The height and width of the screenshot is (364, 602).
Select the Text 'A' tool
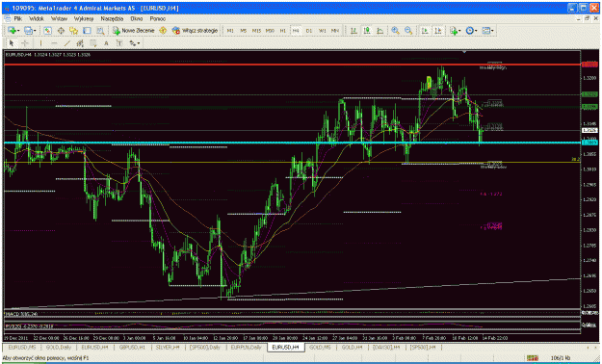106,43
